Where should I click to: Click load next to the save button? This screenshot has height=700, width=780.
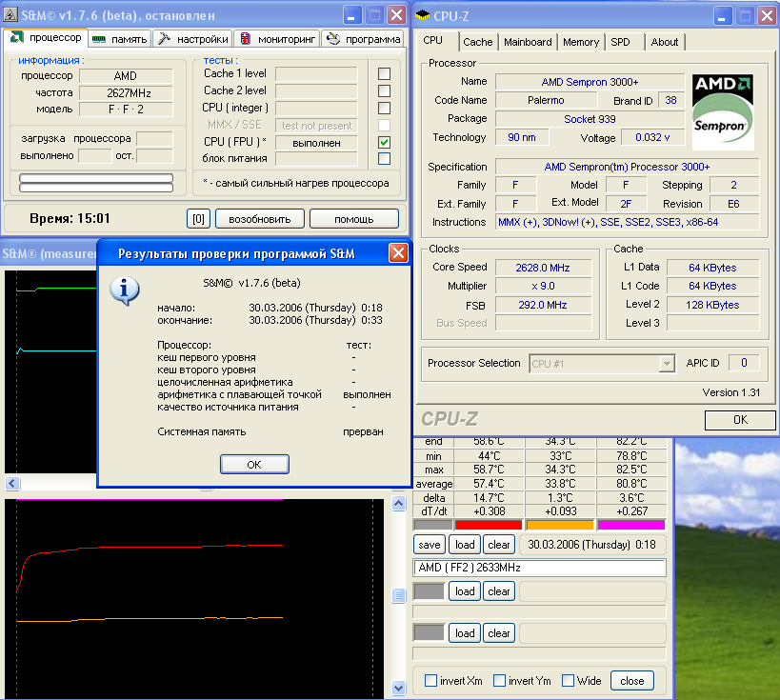tap(465, 545)
